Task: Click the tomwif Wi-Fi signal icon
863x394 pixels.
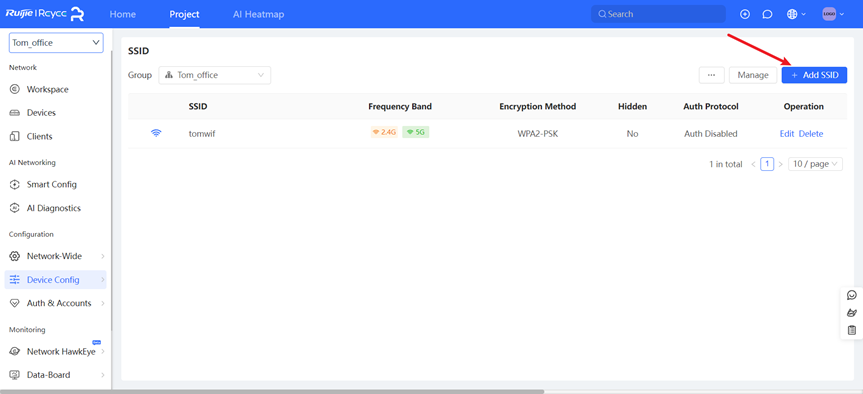Action: click(156, 133)
